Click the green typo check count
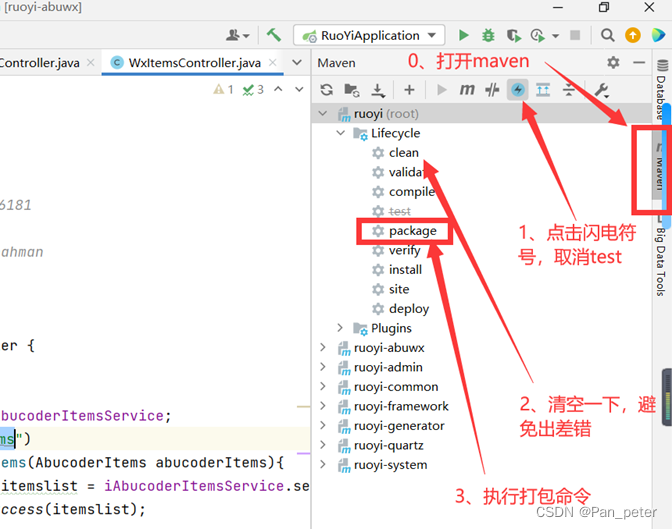672x529 pixels. click(253, 90)
